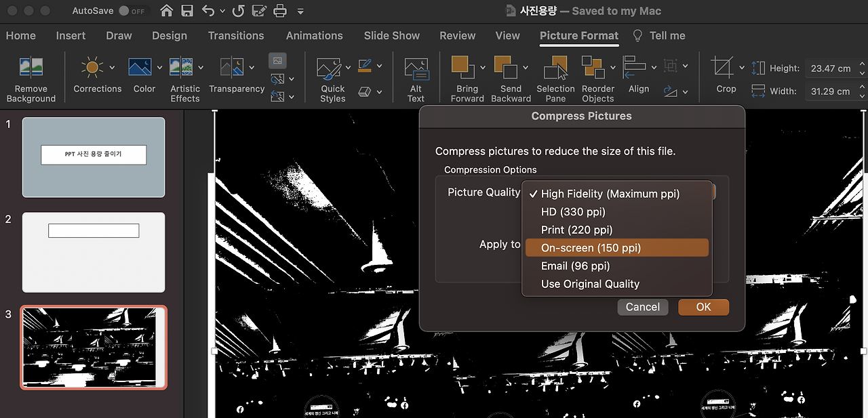868x418 pixels.
Task: Open the Slide Show tab
Action: click(x=392, y=35)
